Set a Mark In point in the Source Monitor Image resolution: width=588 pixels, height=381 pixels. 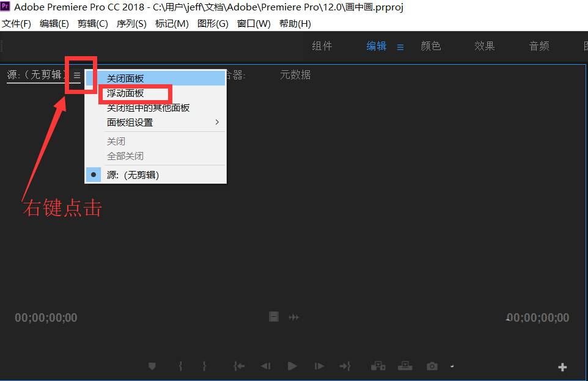click(180, 366)
